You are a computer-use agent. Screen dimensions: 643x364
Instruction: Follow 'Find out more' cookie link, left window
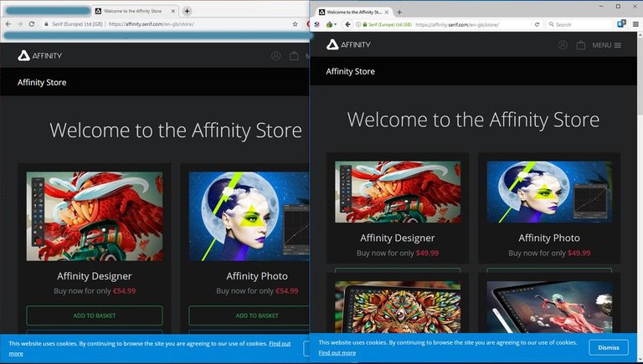[x=280, y=344]
